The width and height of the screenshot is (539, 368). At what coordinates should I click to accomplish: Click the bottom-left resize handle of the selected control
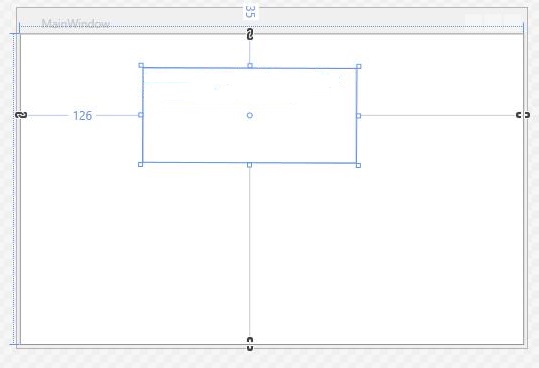click(140, 165)
